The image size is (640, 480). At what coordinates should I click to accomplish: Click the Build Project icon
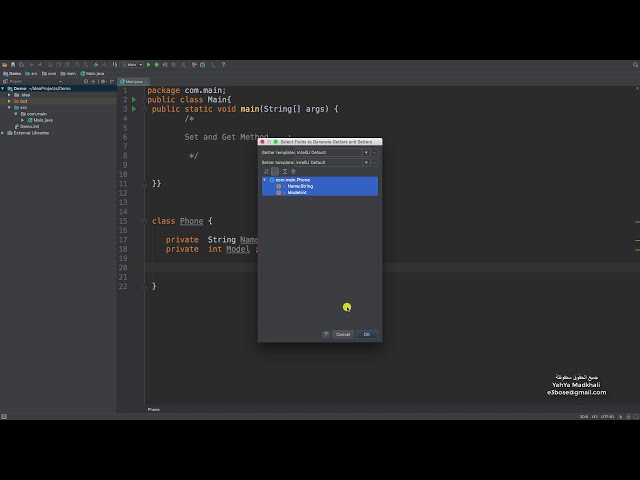coord(115,64)
